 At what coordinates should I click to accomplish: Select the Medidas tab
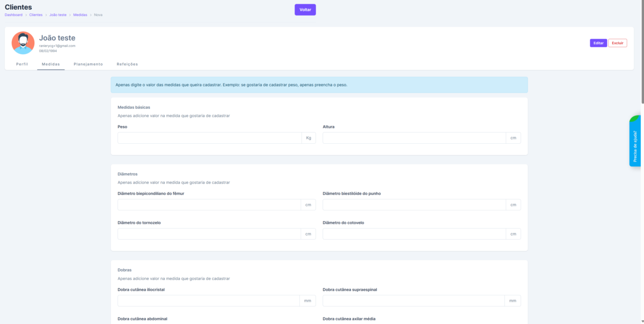tap(51, 64)
